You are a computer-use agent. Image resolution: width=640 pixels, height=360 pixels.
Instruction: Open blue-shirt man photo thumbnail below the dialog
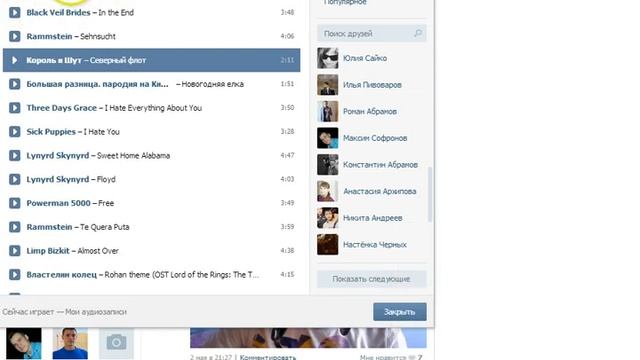(x=70, y=343)
